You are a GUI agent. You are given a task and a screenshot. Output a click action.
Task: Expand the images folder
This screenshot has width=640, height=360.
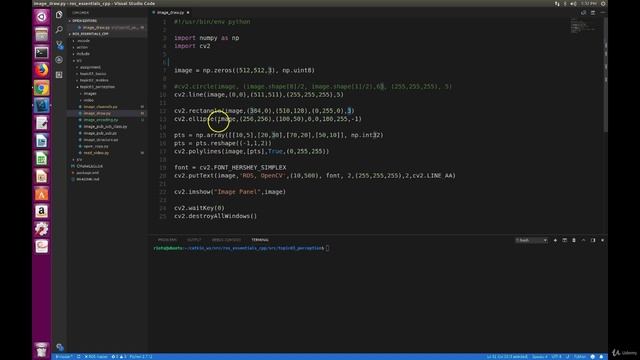89,93
